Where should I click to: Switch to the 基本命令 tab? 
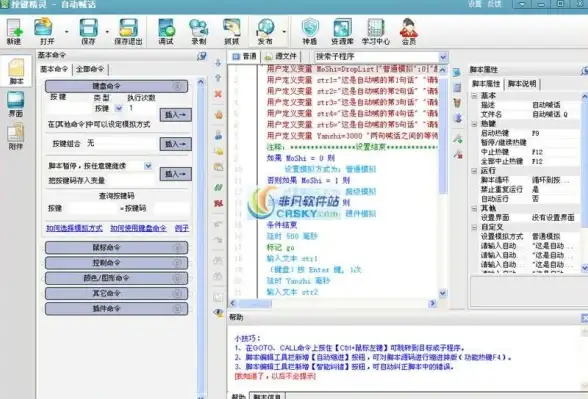coord(54,69)
